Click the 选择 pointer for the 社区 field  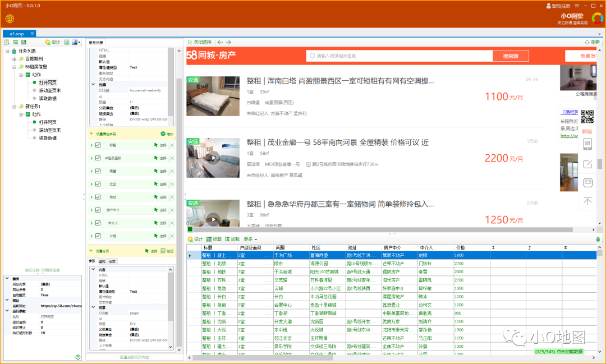coord(160,185)
